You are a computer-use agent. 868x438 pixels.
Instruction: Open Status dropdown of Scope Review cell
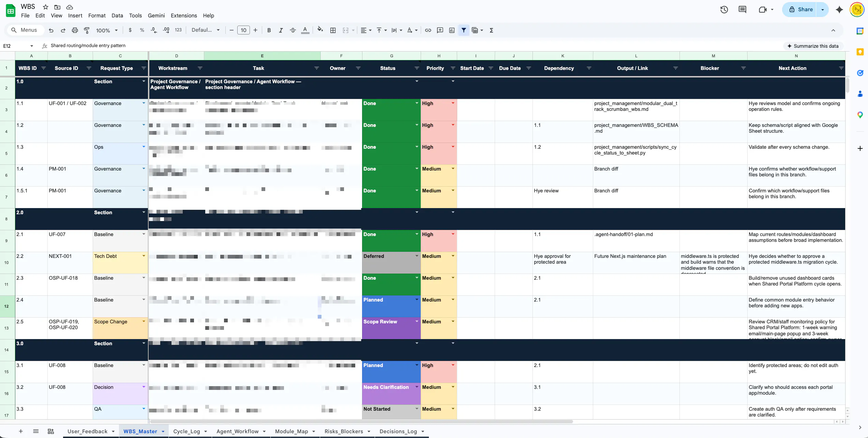[417, 321]
